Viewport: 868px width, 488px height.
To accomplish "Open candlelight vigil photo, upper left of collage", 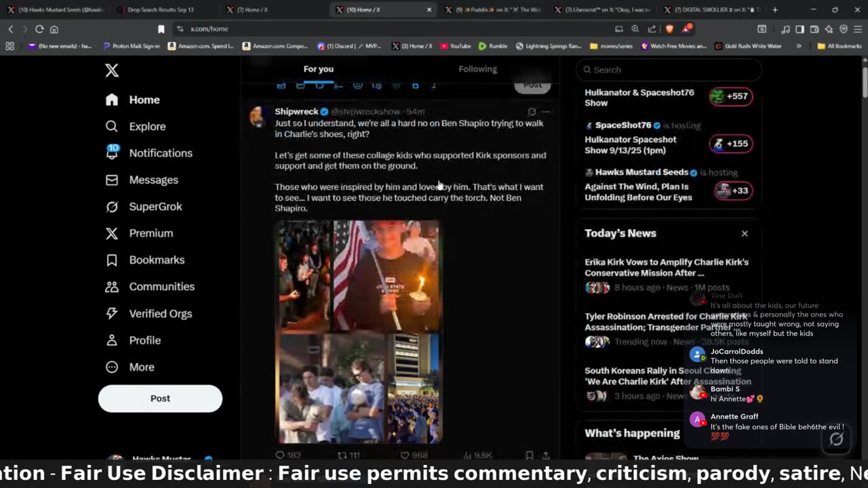I will [x=303, y=276].
